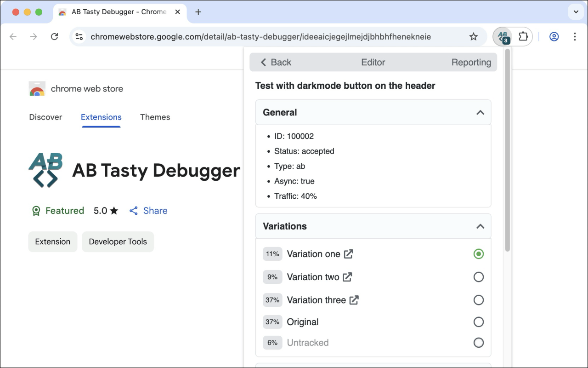
Task: Click the share icon next to Share
Action: click(134, 211)
